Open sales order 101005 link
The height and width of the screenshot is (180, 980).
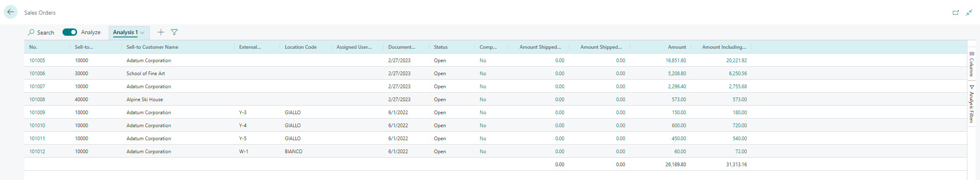click(37, 61)
